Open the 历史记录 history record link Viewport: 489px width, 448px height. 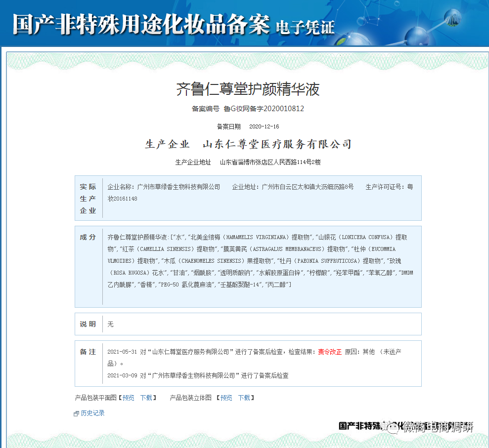(x=92, y=413)
